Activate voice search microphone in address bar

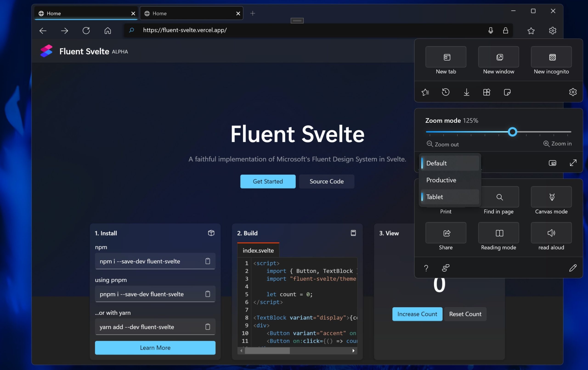(x=491, y=30)
